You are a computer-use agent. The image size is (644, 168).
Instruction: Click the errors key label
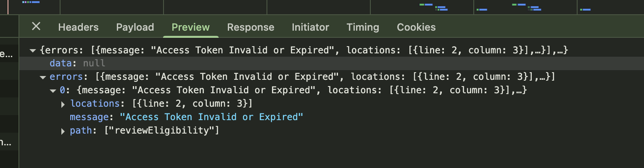66,77
